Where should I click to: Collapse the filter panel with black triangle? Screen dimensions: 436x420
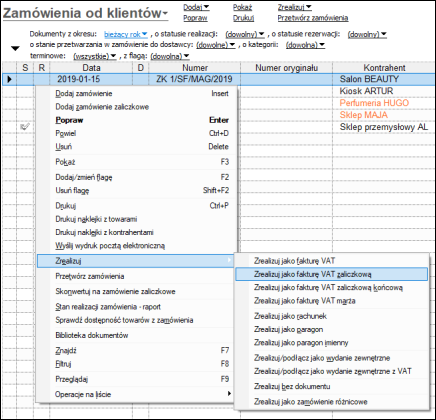pos(15,49)
